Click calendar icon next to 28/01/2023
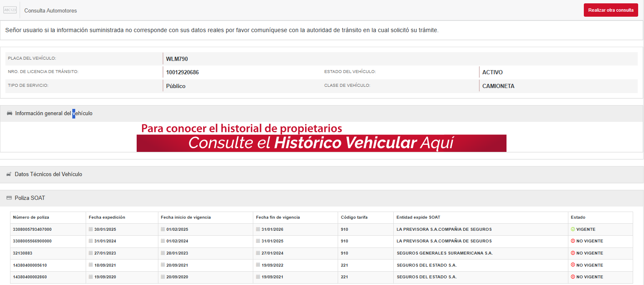Viewport: 644px width, 285px height. point(163,253)
